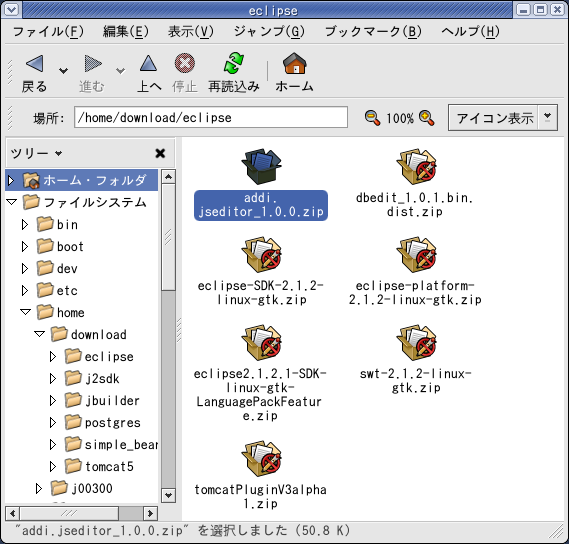Click the 100% zoom level label
Viewport: 569px width, 544px height.
(400, 118)
